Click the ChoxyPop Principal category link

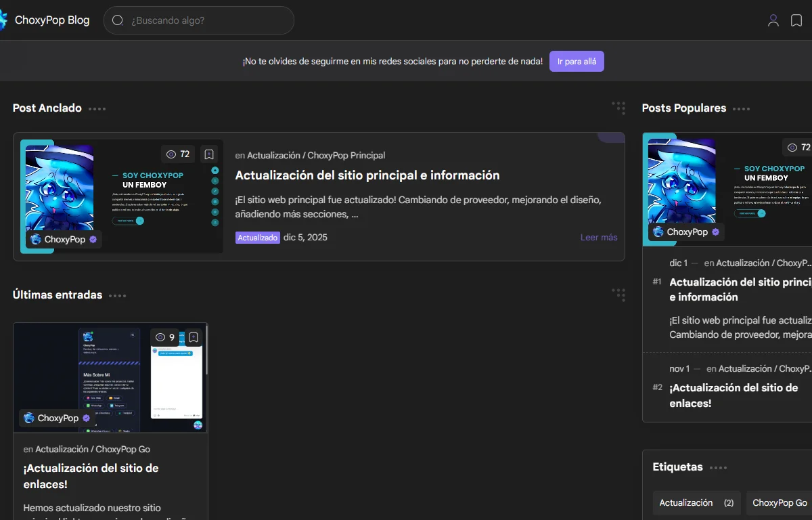tap(346, 156)
